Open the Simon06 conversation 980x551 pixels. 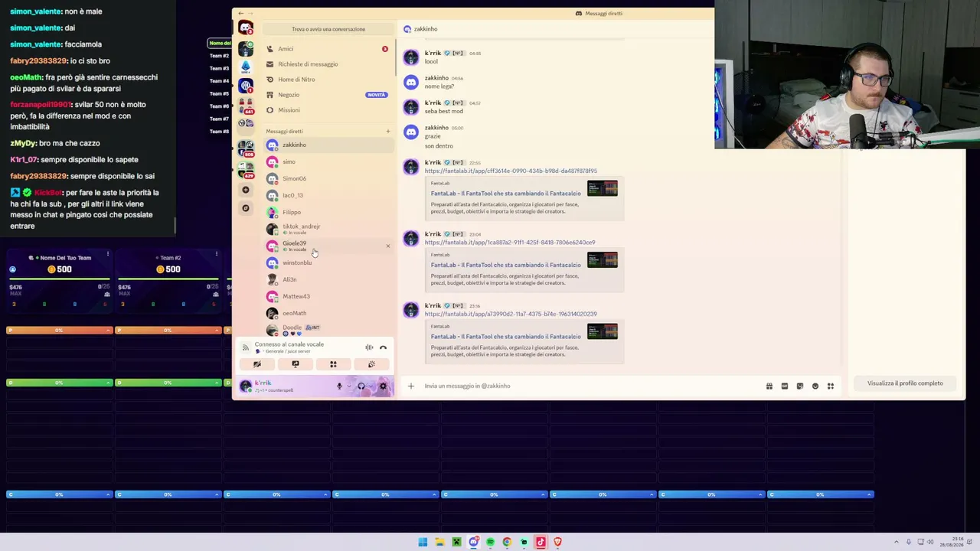pos(328,178)
